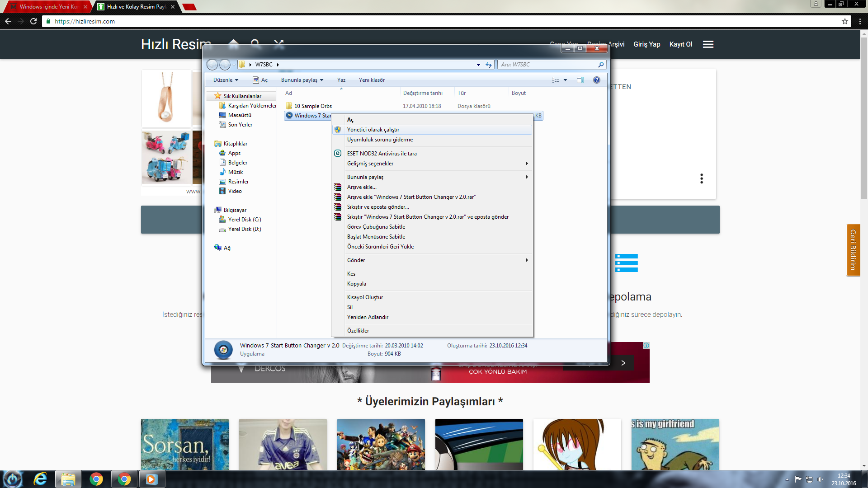Click the Yaz toolbar button
The image size is (868, 488).
click(x=341, y=80)
